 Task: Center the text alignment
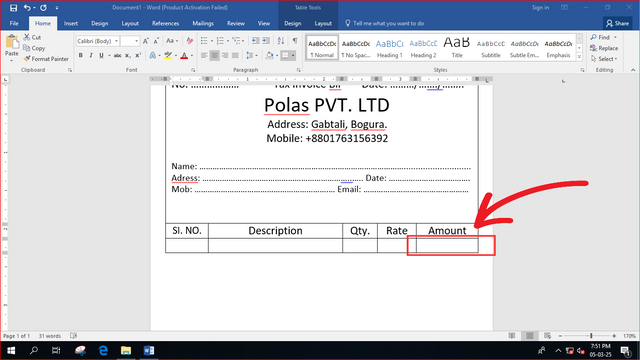pos(214,56)
